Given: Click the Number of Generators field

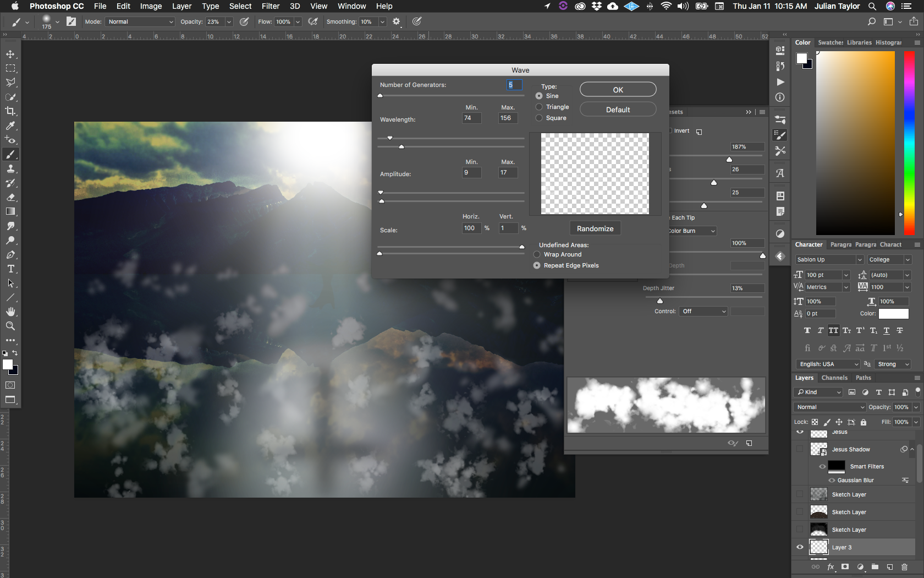Looking at the screenshot, I should 514,85.
